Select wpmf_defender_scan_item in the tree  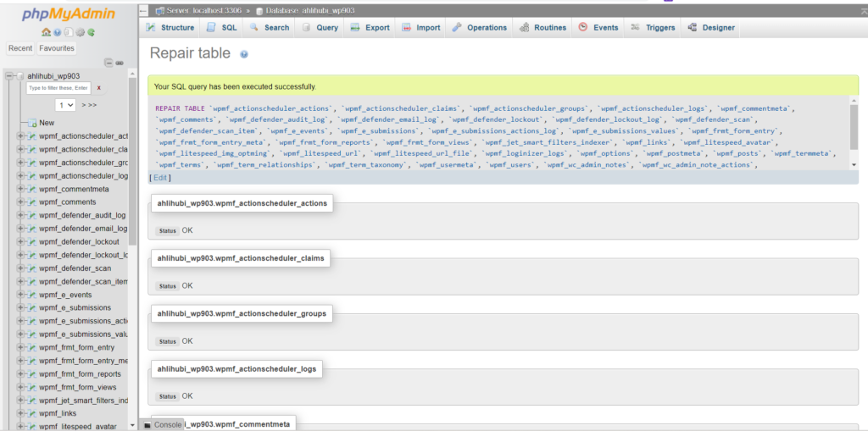[x=84, y=282]
